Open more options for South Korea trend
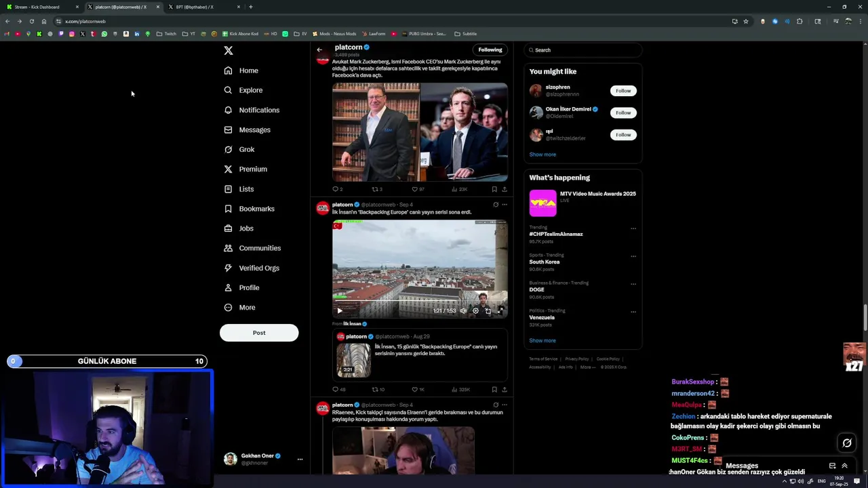868x488 pixels. tap(633, 256)
